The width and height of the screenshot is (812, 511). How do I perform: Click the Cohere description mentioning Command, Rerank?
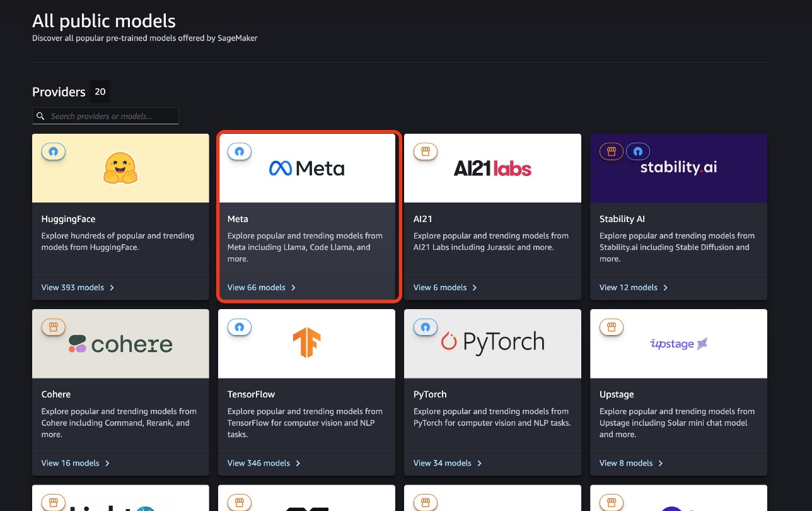tap(119, 423)
